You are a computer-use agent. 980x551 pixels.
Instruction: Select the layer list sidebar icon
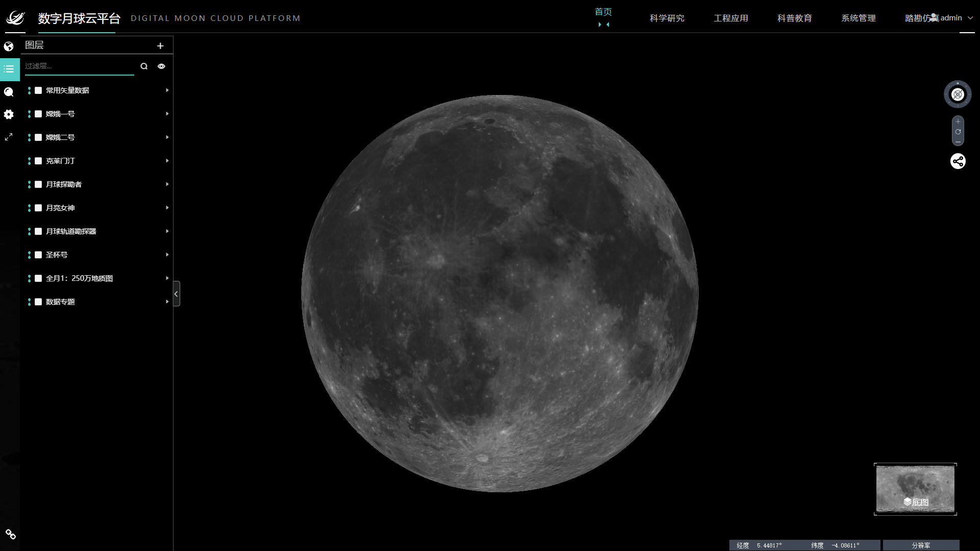[x=9, y=69]
